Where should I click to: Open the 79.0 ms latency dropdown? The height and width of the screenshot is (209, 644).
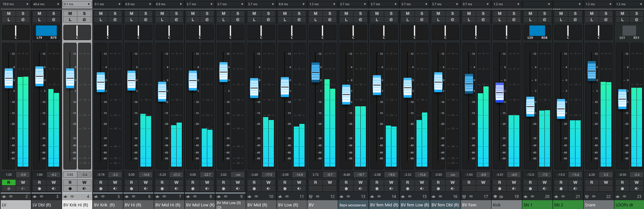pyautogui.click(x=15, y=4)
